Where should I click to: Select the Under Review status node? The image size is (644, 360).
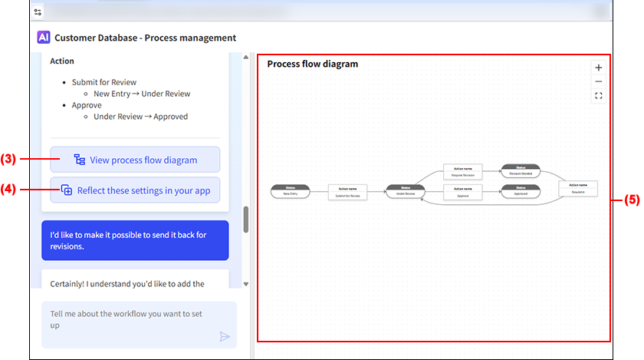pos(406,192)
